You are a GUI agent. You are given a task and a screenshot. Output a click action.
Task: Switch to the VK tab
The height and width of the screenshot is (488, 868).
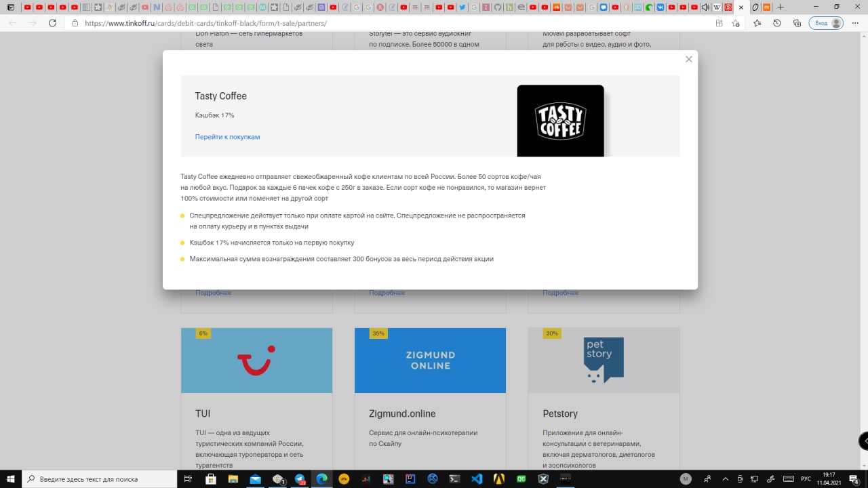660,7
